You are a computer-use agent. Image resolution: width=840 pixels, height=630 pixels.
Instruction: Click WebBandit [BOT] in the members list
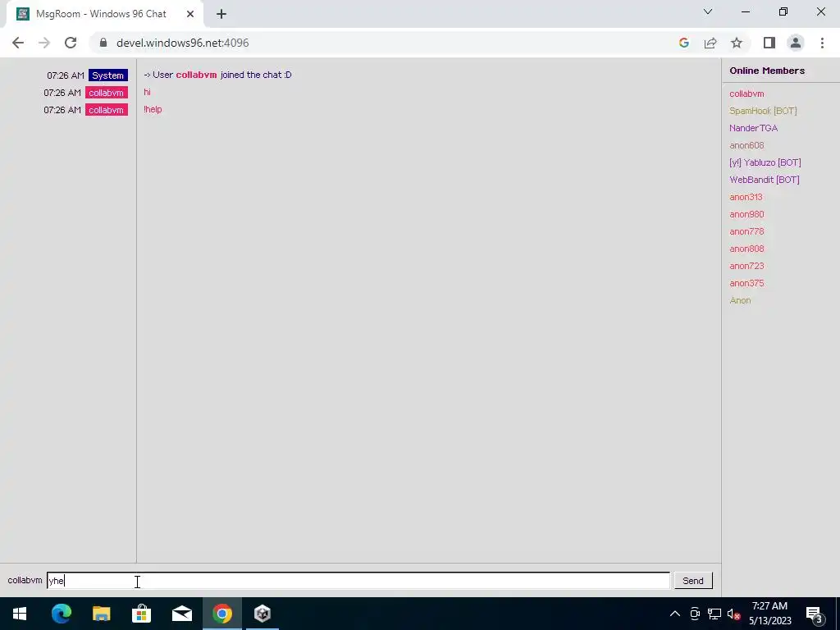point(764,180)
